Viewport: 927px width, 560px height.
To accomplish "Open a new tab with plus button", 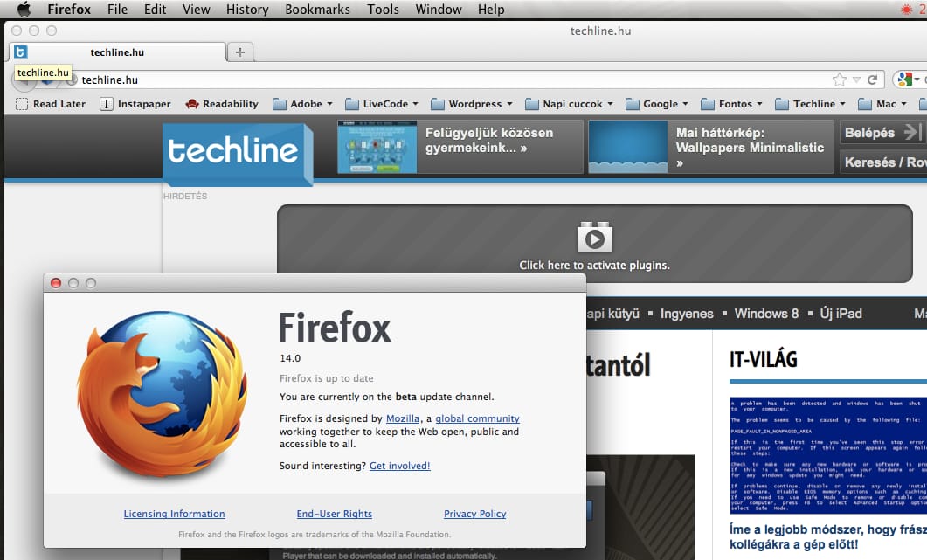I will [x=240, y=52].
